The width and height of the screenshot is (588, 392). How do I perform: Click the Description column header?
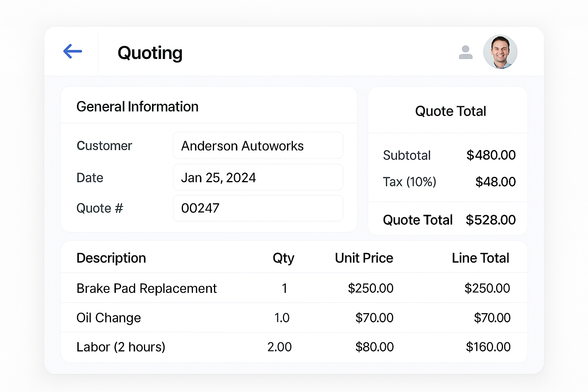111,258
